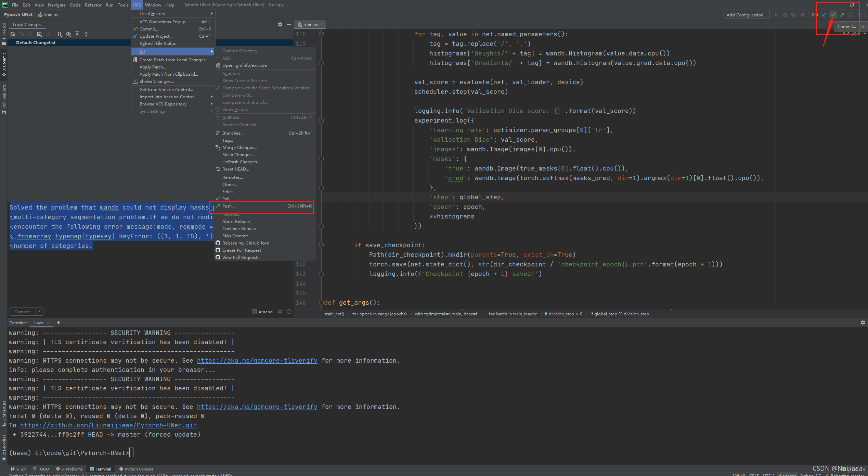Viewport: 868px width, 476px height.
Task: Open the Problems tool window in status bar
Action: pyautogui.click(x=69, y=469)
